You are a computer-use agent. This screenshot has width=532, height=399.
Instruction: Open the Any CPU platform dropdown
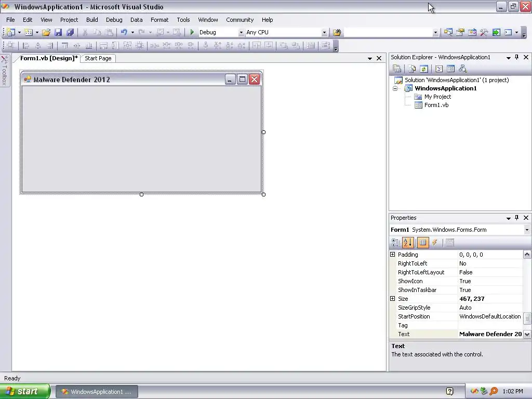[324, 32]
